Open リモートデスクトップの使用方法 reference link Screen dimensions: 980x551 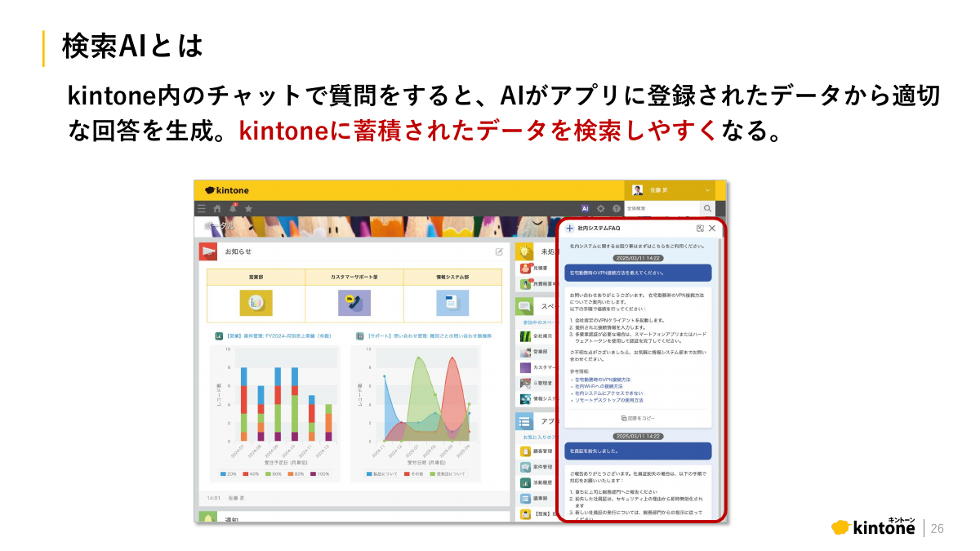tap(609, 400)
